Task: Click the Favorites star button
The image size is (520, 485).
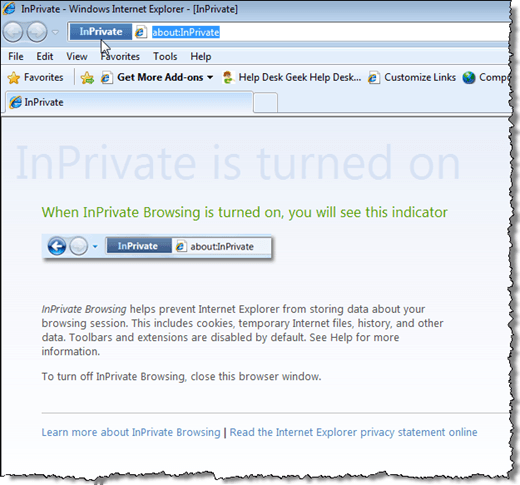Action: pos(35,77)
